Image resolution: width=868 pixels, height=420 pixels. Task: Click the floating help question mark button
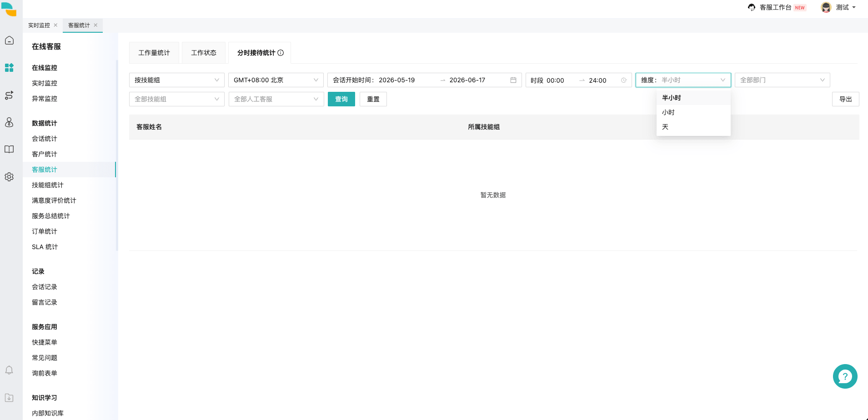(x=845, y=376)
